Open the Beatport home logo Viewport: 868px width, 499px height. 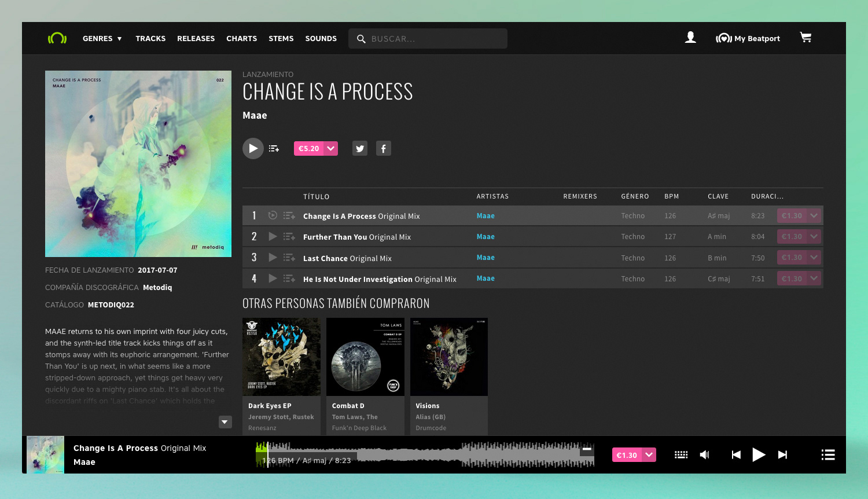(x=57, y=38)
